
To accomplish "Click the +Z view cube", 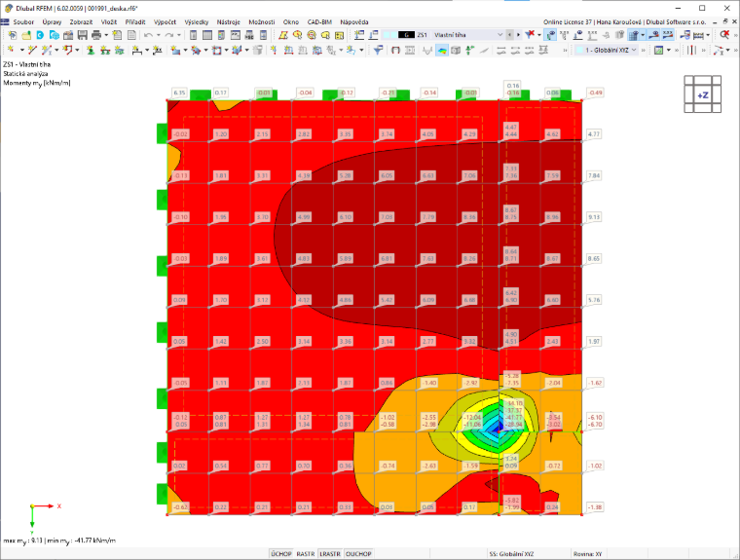I will 703,94.
